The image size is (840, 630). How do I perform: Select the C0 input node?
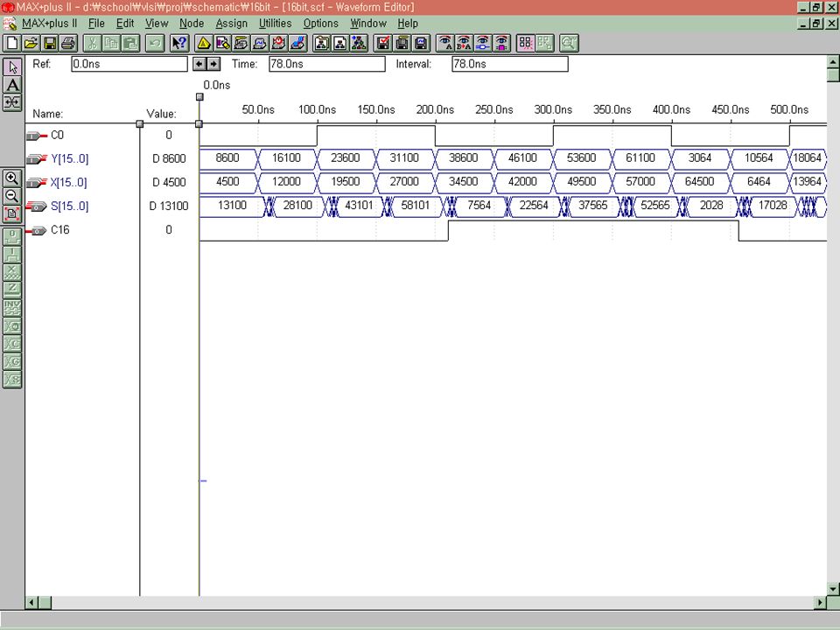tap(57, 135)
